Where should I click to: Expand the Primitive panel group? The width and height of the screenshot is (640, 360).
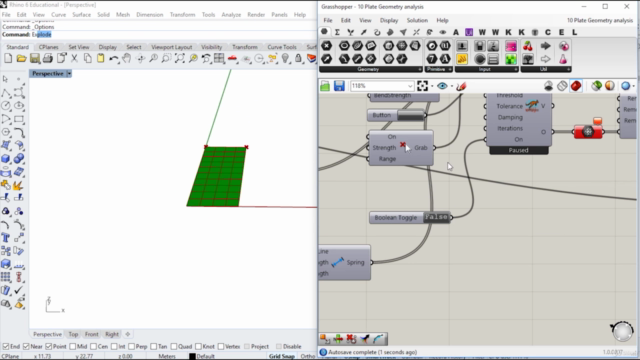click(450, 69)
